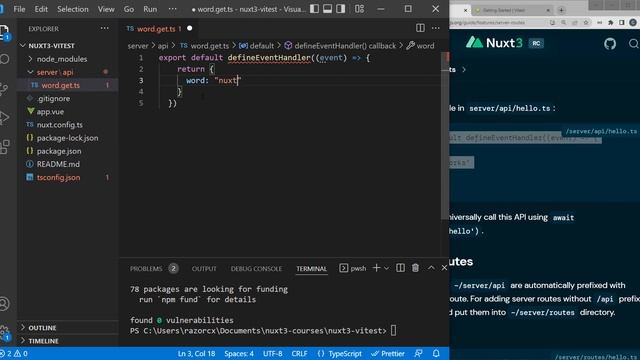Image resolution: width=640 pixels, height=360 pixels.
Task: Open the Run menu
Action: [x=150, y=9]
